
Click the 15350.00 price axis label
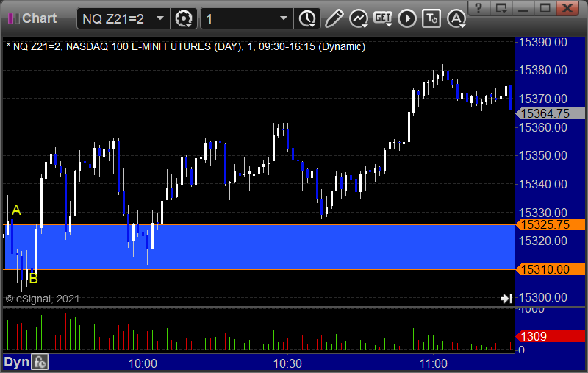pyautogui.click(x=542, y=155)
